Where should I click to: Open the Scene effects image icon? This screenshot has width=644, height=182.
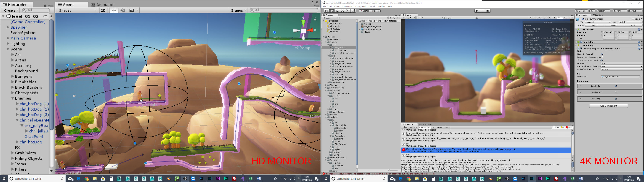click(x=132, y=10)
